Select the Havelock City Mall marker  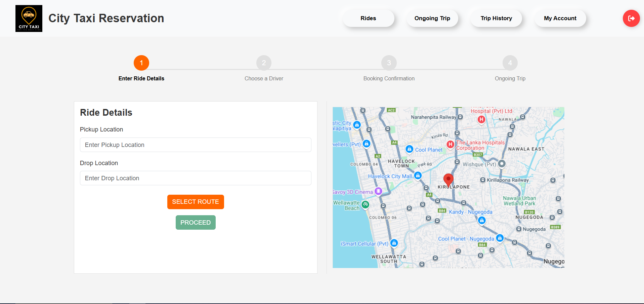418,176
